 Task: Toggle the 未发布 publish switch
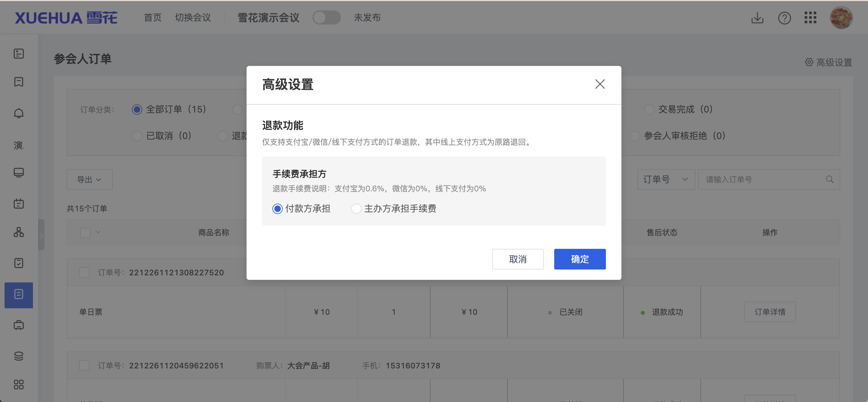326,17
